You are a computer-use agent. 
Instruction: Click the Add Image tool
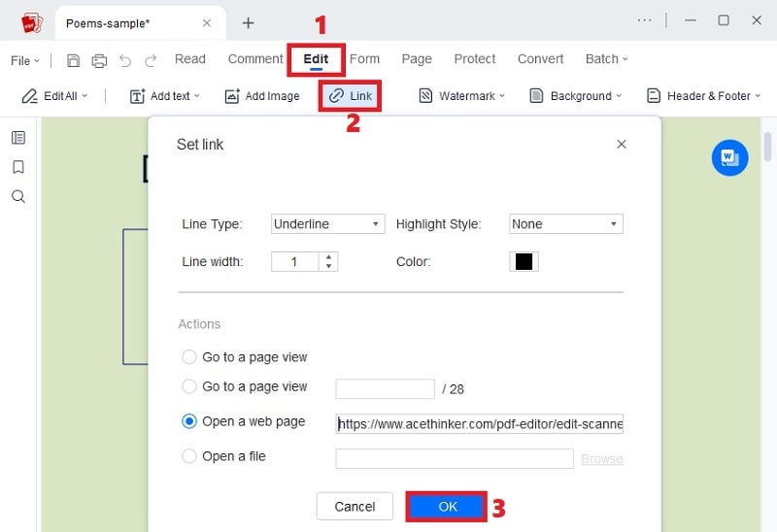[262, 96]
